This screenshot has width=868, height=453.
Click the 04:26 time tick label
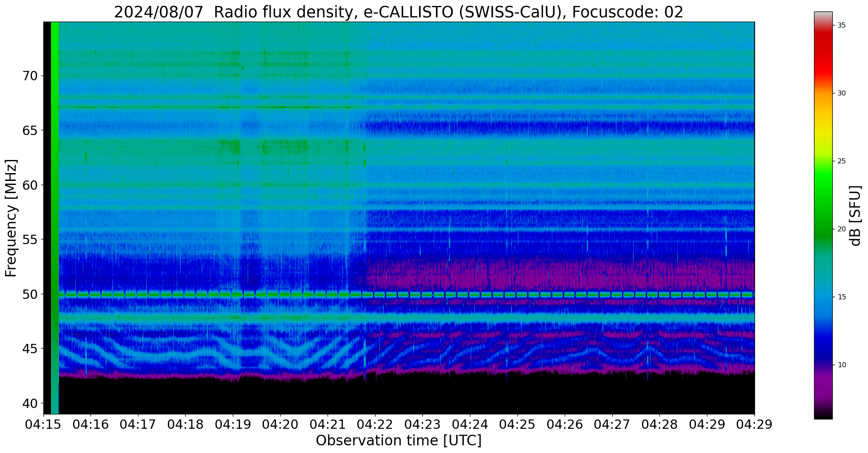(x=565, y=425)
